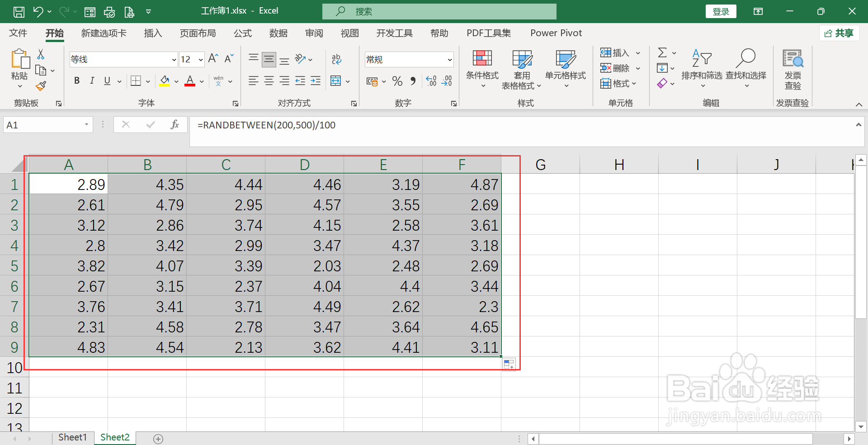
Task: Open the Power Pivot tab
Action: (556, 33)
